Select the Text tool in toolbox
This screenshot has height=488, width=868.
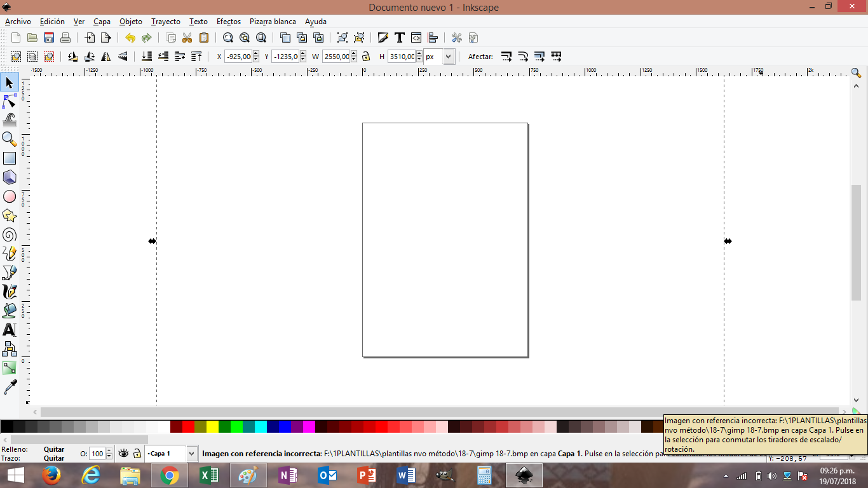pos(10,330)
